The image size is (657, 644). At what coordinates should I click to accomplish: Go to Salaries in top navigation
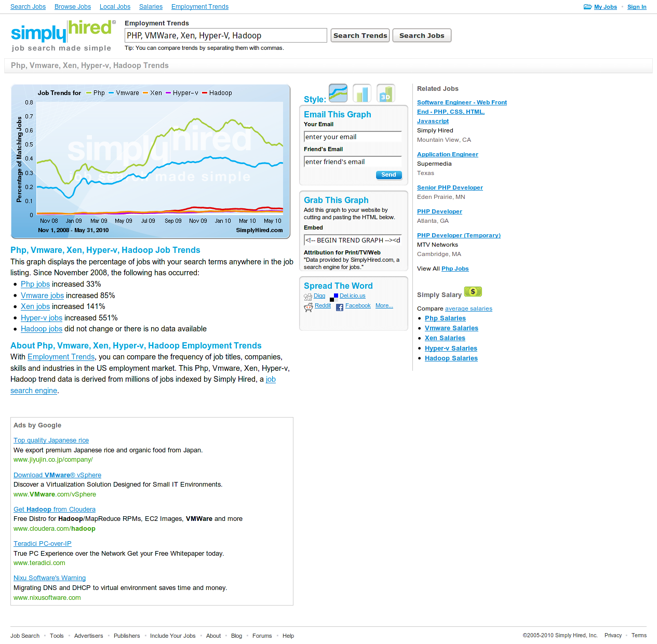(151, 7)
